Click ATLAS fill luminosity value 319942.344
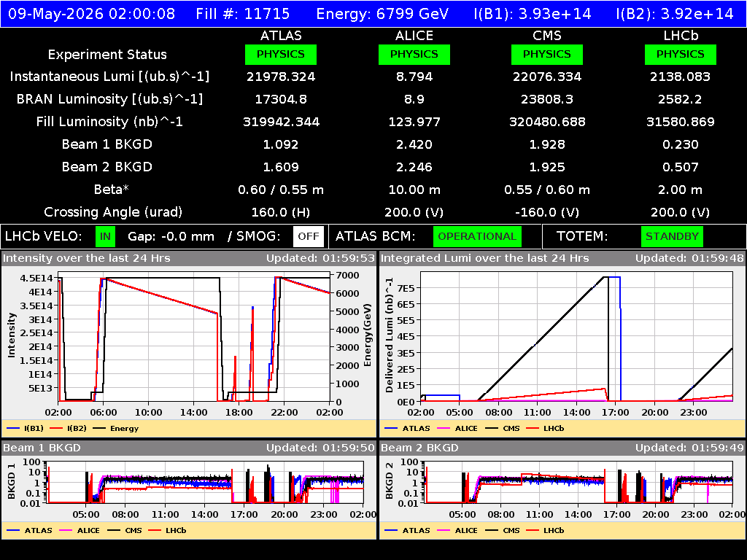Screen dimensions: 747x560 pos(281,122)
